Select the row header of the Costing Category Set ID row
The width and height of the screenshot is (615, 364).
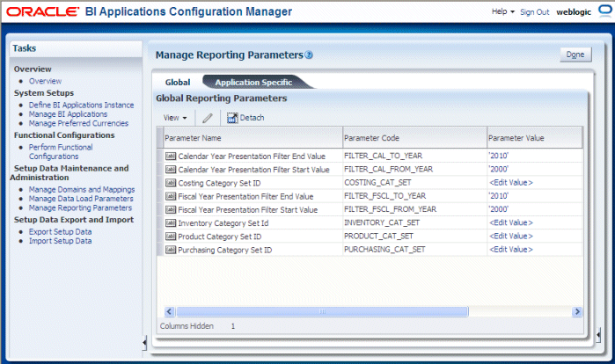[160, 183]
